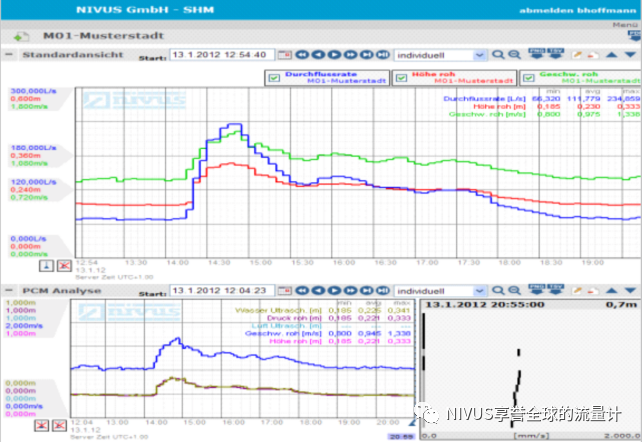Click first red-cross icon below PCM Analyse chart

point(41,426)
